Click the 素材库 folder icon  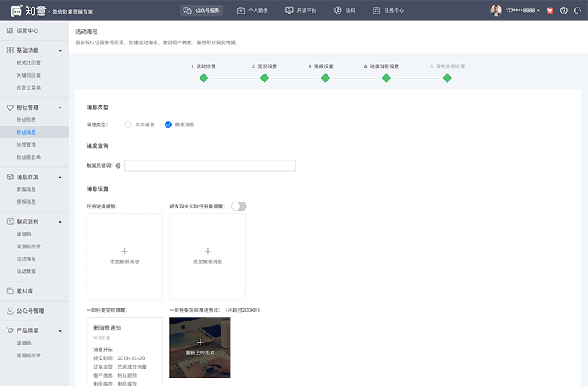(x=10, y=291)
